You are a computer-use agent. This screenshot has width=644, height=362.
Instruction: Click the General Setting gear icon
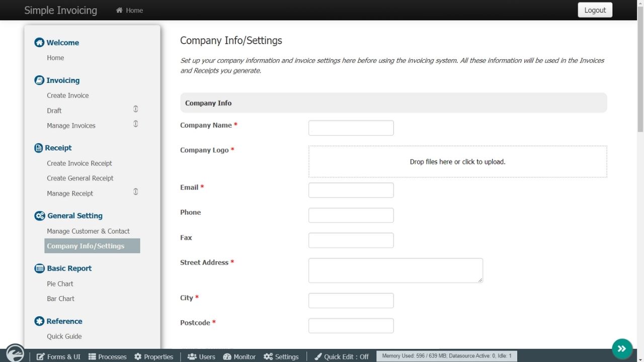coord(40,216)
